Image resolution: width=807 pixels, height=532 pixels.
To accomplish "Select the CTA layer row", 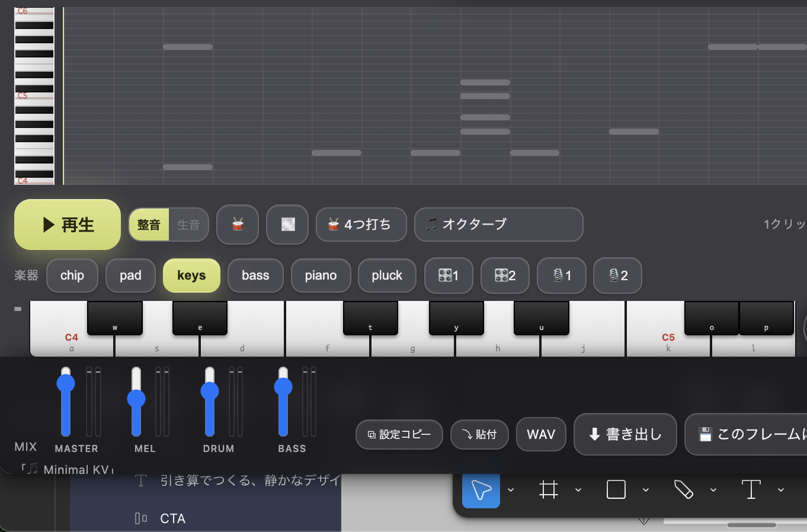I will click(x=206, y=518).
